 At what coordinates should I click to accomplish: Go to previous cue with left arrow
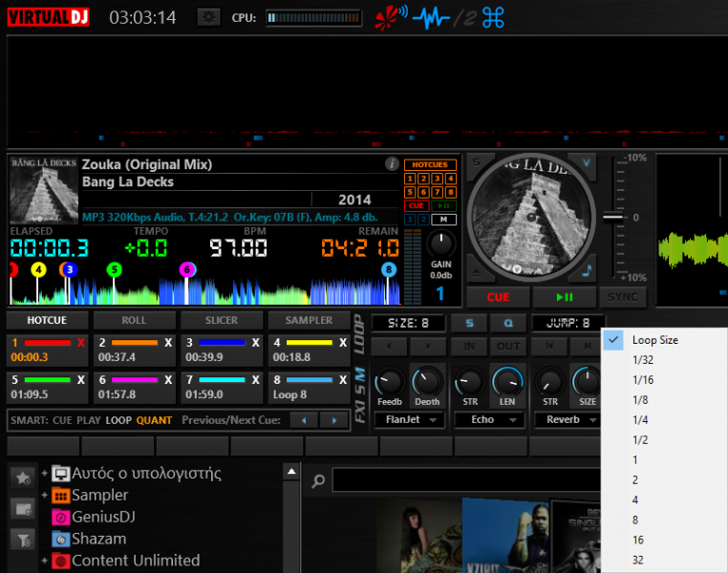[304, 420]
